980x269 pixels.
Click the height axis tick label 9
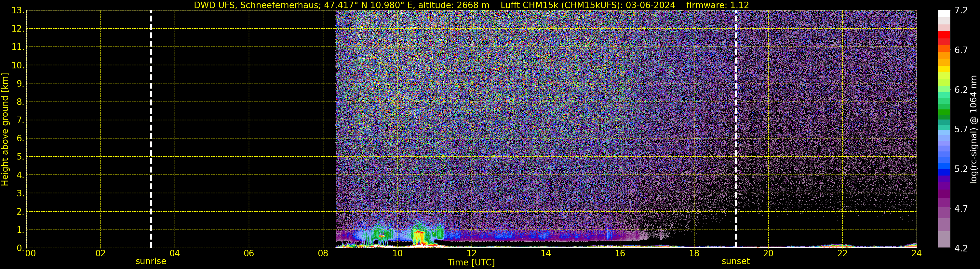tap(20, 84)
